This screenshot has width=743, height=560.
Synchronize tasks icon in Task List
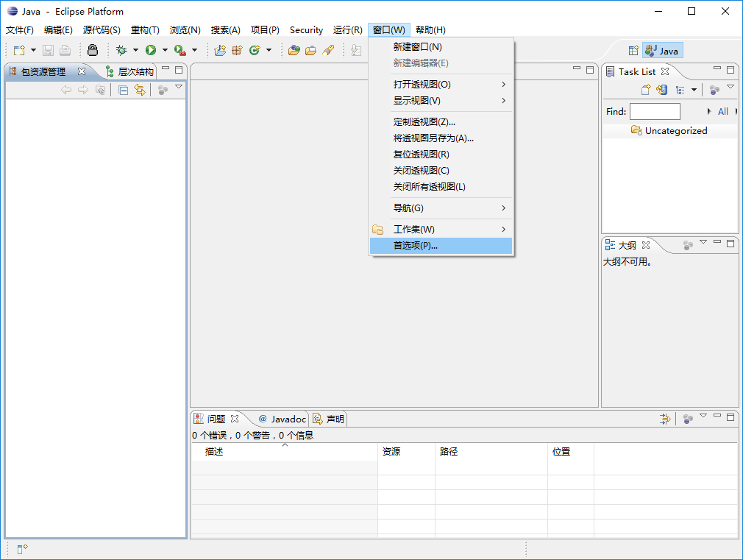[662, 90]
